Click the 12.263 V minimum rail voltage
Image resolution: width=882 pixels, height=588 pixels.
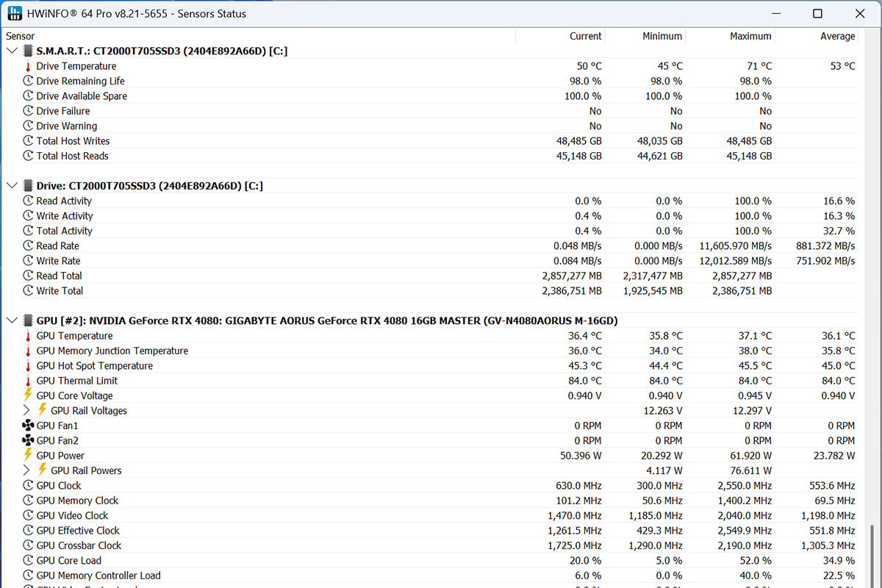point(663,411)
